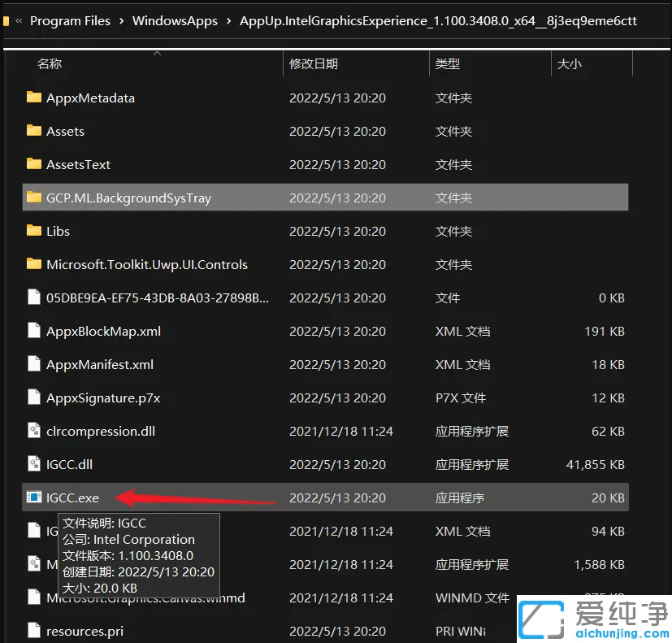Click the AppxSignature.p7x document icon
Screen dimensions: 672x643
[x=33, y=398]
